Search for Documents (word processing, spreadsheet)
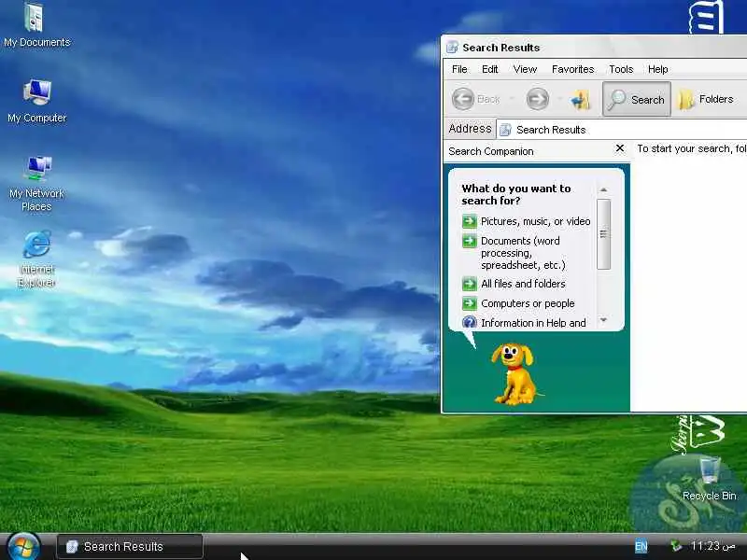 pyautogui.click(x=523, y=253)
